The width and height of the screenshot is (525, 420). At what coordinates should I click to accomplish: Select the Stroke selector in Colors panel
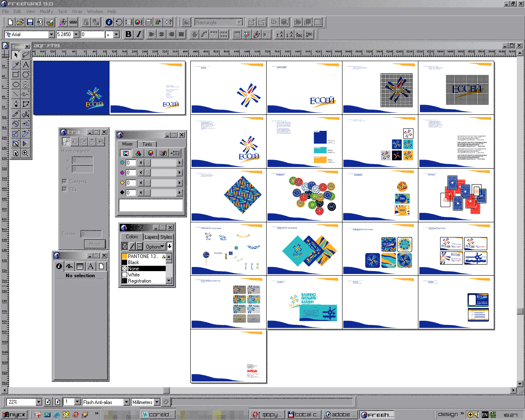tap(132, 246)
